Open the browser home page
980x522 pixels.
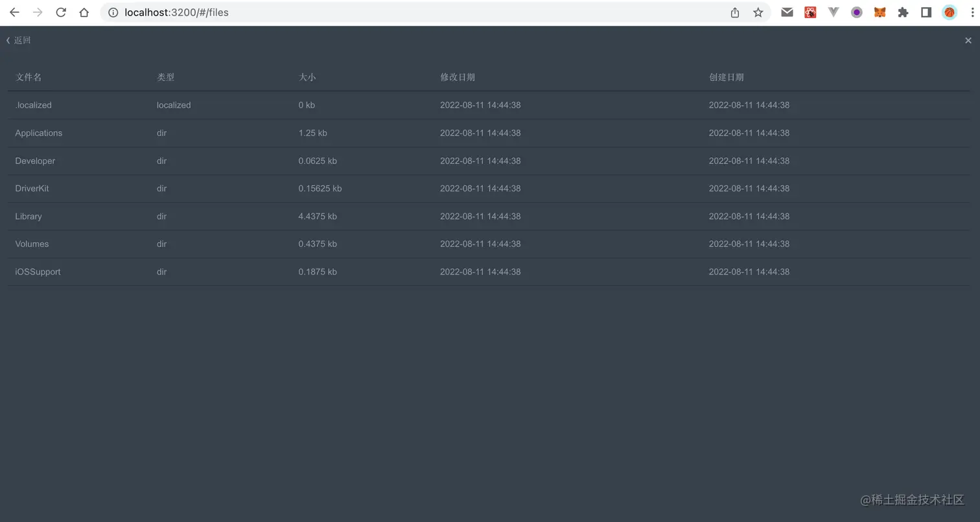click(x=84, y=12)
